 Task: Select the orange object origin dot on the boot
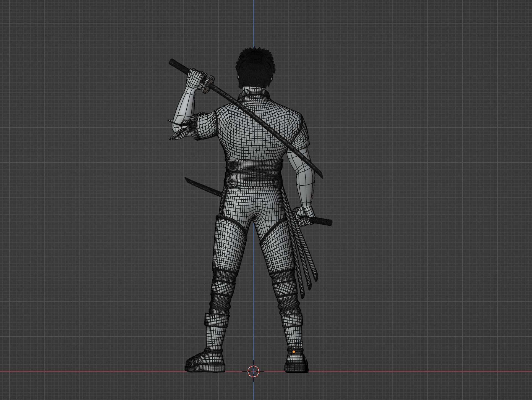coord(294,352)
